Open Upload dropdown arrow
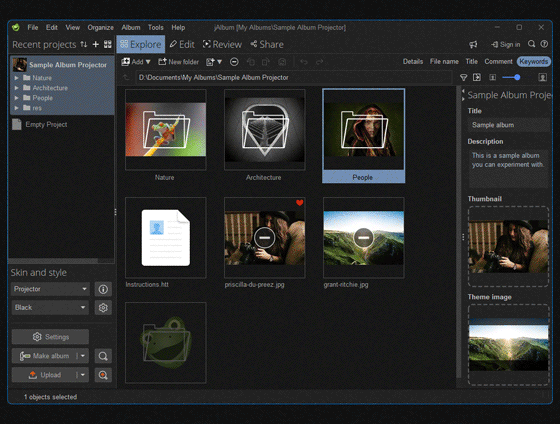Viewport: 560px width, 424px height. tap(82, 375)
